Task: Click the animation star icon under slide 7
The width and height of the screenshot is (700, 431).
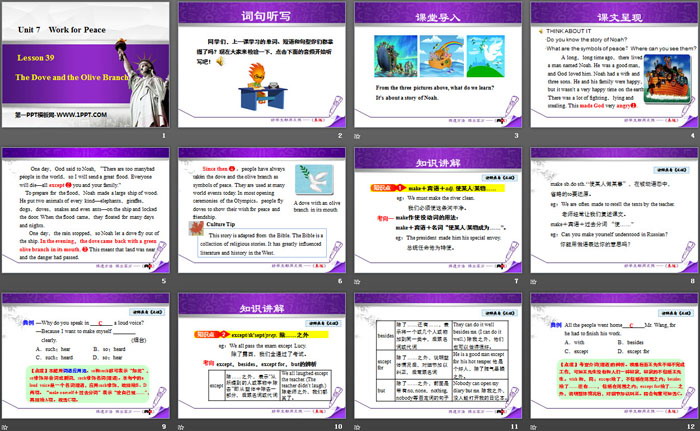Action: coord(357,281)
